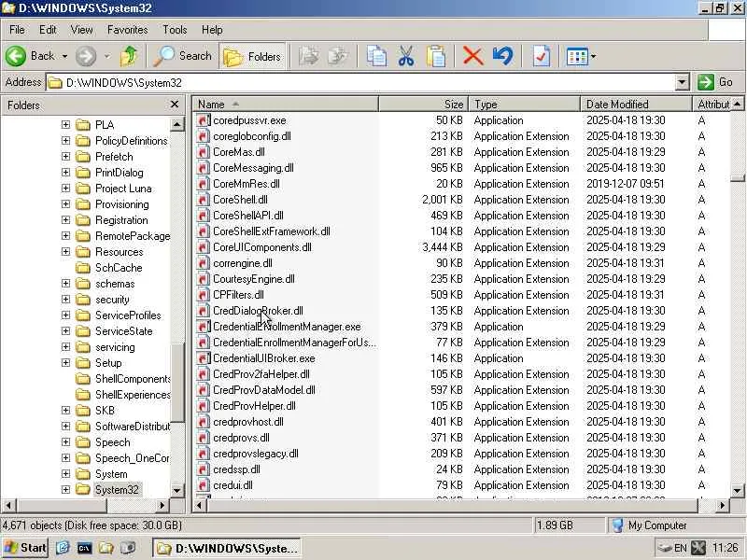Open the Edit menu

48,30
